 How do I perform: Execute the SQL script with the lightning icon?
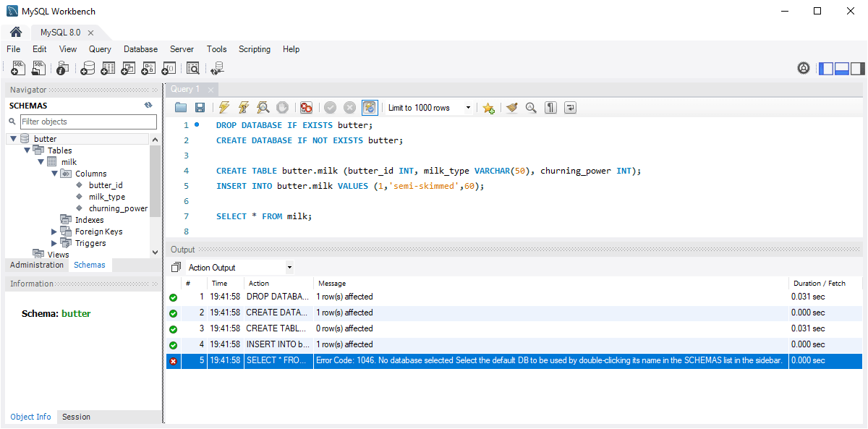click(x=224, y=107)
